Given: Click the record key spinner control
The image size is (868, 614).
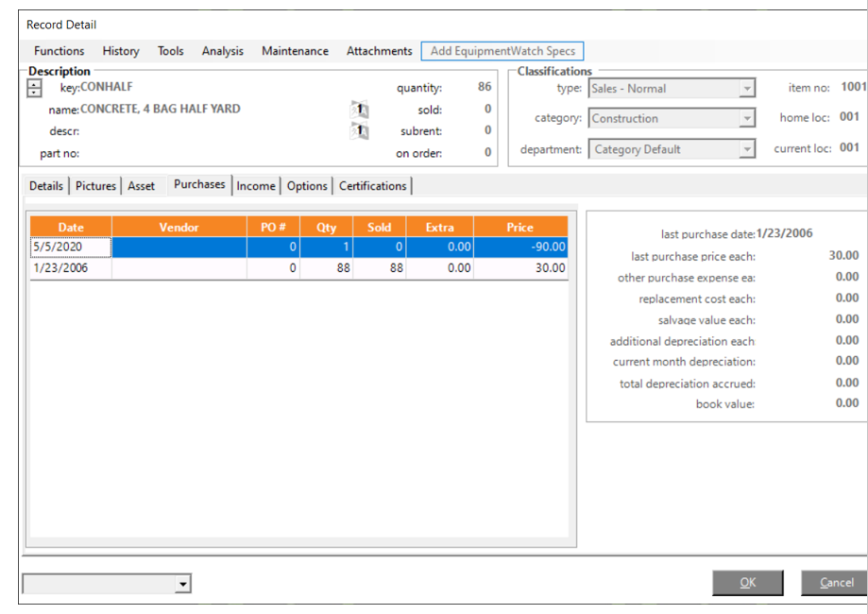Looking at the screenshot, I should click(35, 88).
